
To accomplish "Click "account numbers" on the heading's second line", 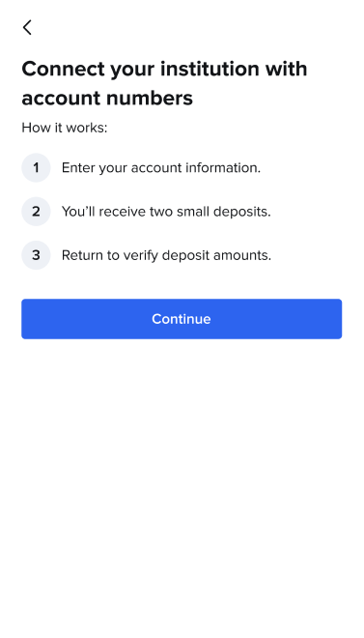I will tap(107, 98).
